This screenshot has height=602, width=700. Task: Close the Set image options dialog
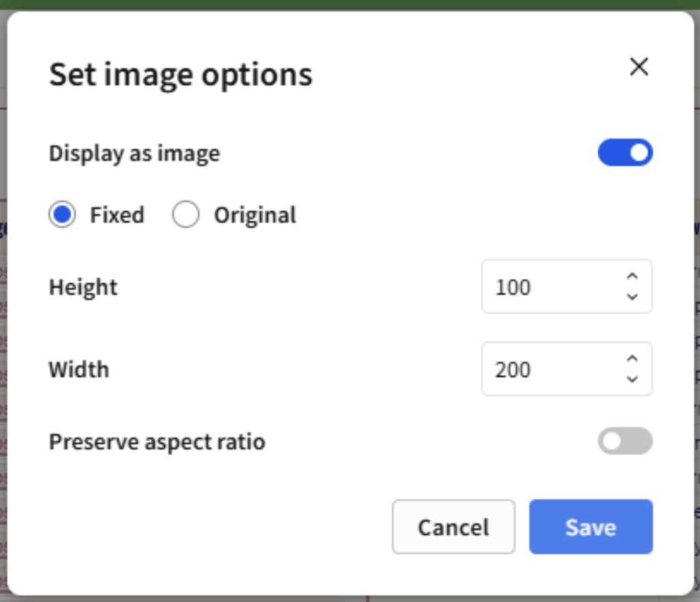click(638, 67)
